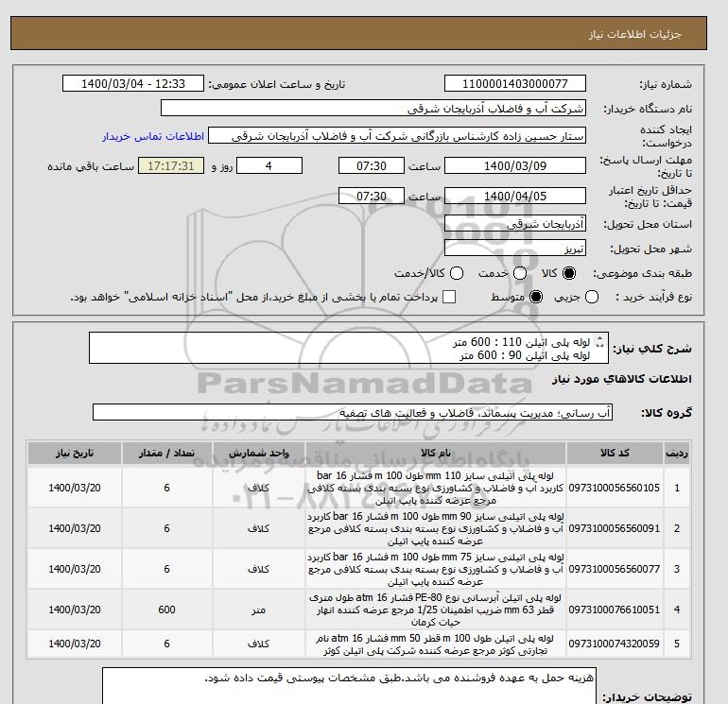Click the response deadline date 1400/03/09
728x704 pixels.
pos(515,165)
